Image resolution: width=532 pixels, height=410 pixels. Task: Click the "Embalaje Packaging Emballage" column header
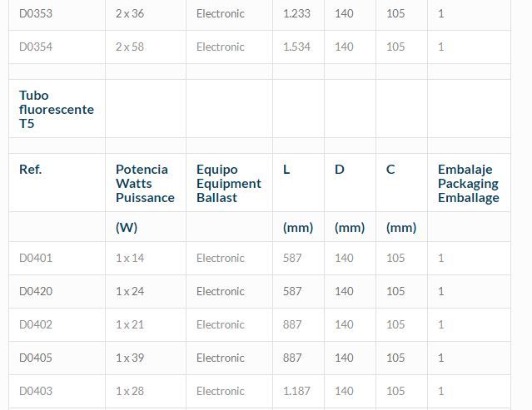(x=468, y=183)
